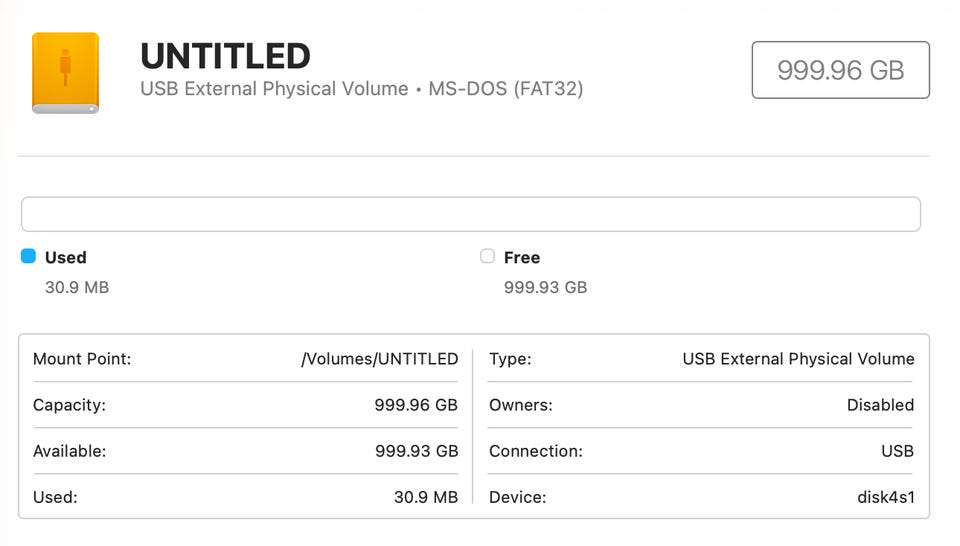Viewport: 960px width, 546px height.
Task: Click the Connection value USB
Action: tap(897, 451)
